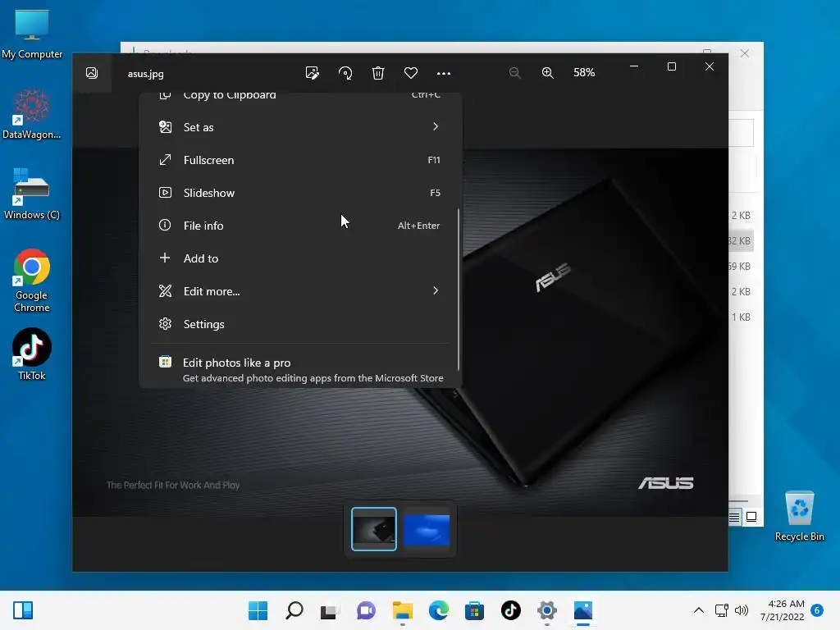Switch Explorer window to details view icon
Screen dimensions: 840x630
[x=734, y=517]
